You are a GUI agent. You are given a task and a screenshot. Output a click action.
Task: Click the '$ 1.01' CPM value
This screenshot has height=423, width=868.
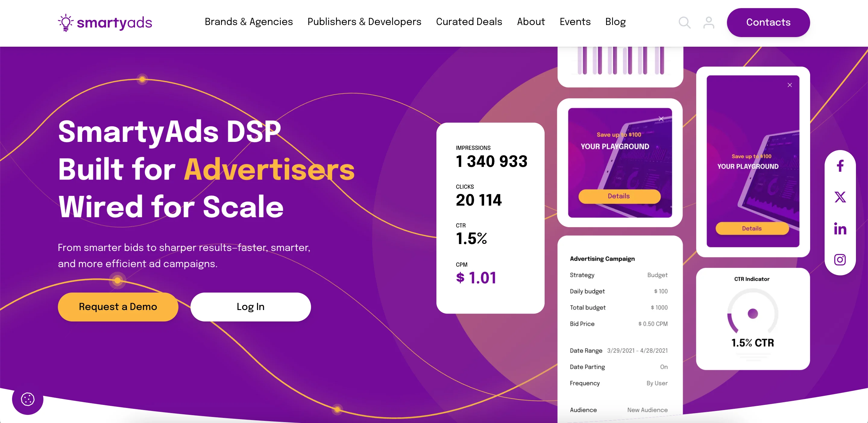click(476, 278)
